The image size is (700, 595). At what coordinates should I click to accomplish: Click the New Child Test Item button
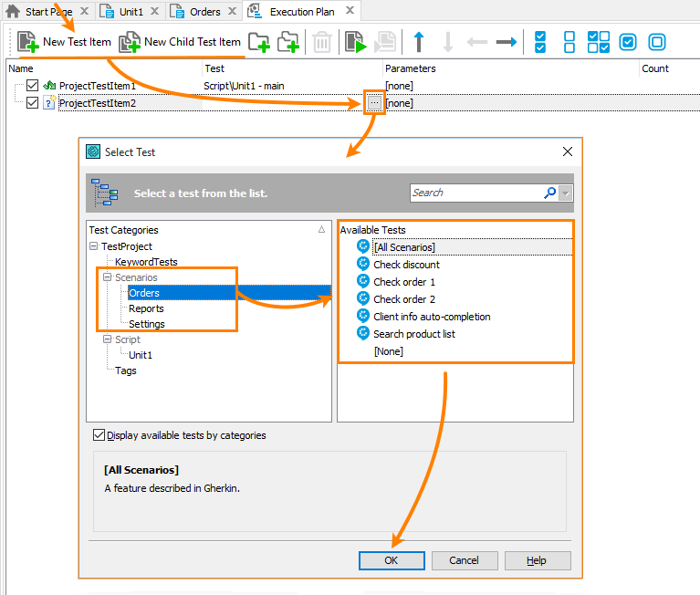[180, 42]
